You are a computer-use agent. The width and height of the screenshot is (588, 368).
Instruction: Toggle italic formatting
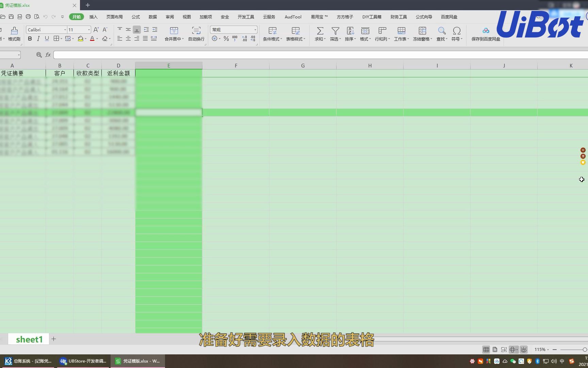pos(38,39)
